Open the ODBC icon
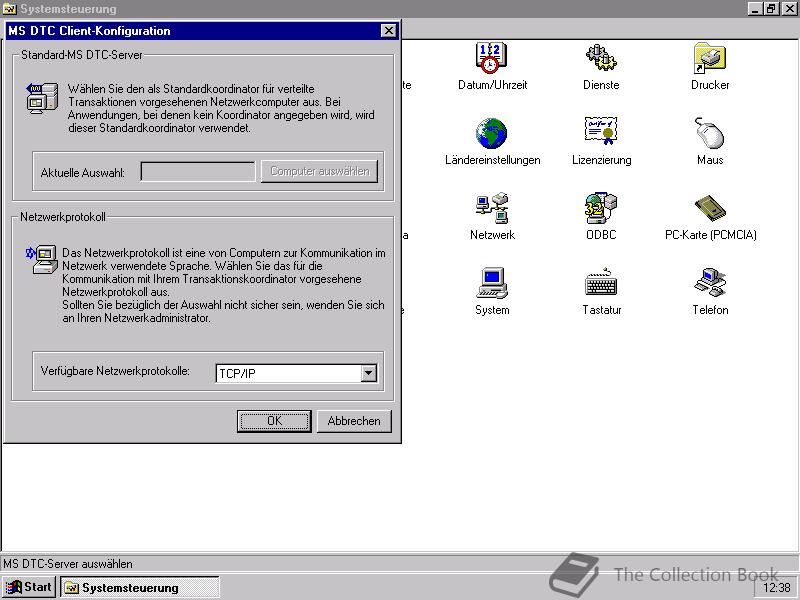This screenshot has height=600, width=800. point(601,208)
